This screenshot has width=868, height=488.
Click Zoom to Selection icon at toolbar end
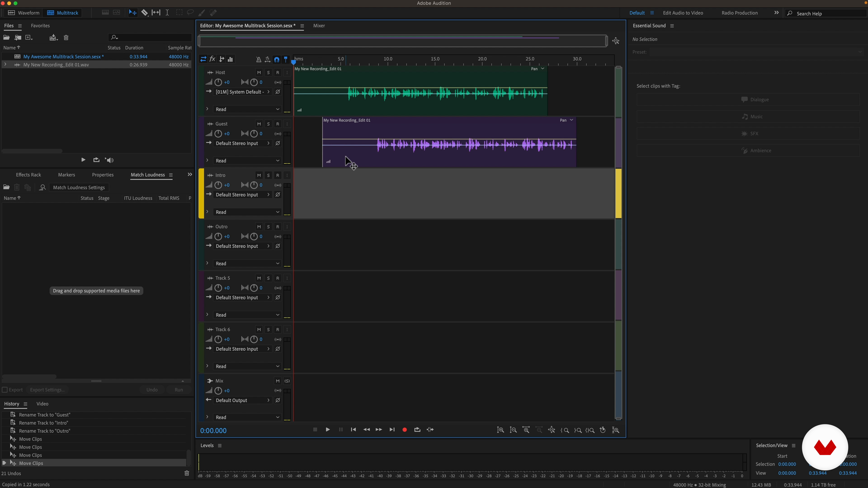click(616, 430)
